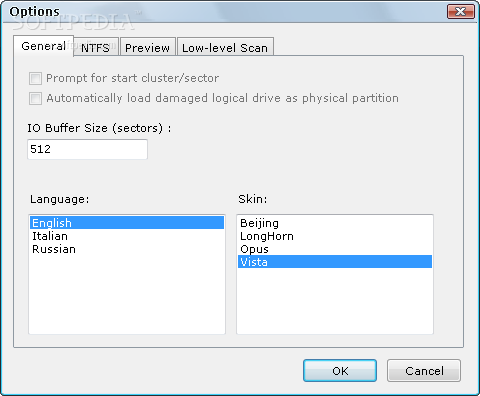Open the Preview tab
480x396 pixels.
pyautogui.click(x=147, y=47)
